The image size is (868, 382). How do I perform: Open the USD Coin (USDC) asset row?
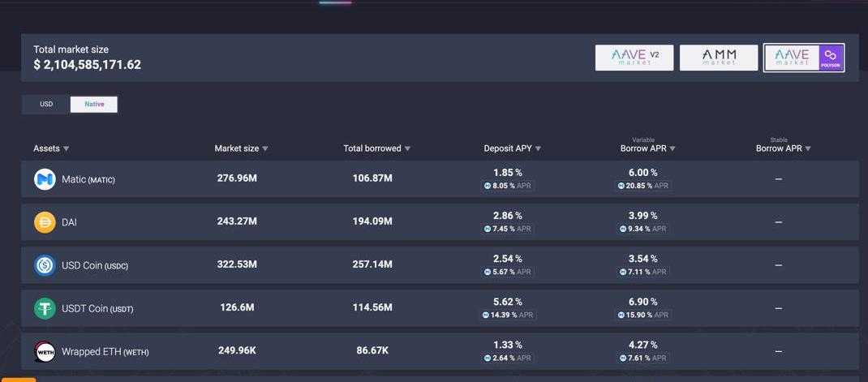[x=95, y=265]
